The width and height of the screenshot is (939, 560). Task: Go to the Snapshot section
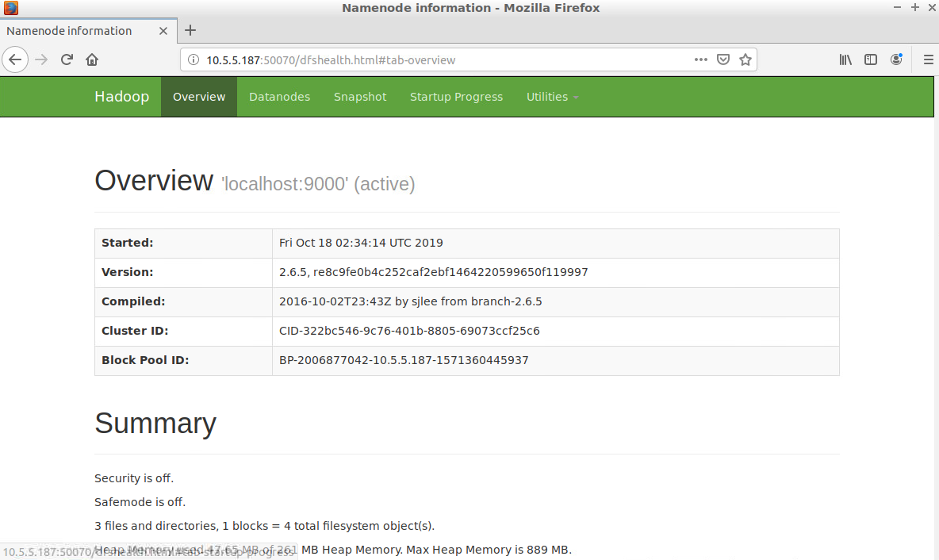pyautogui.click(x=360, y=97)
